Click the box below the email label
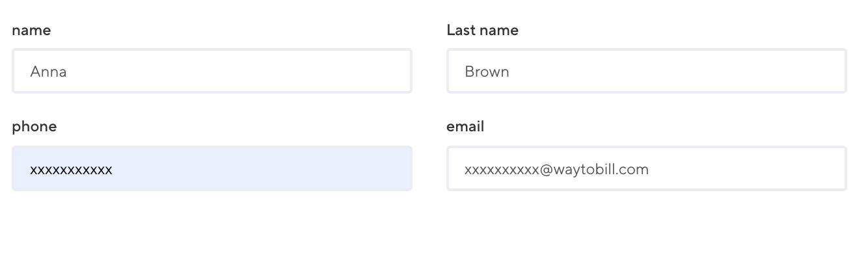This screenshot has width=868, height=260. [646, 169]
